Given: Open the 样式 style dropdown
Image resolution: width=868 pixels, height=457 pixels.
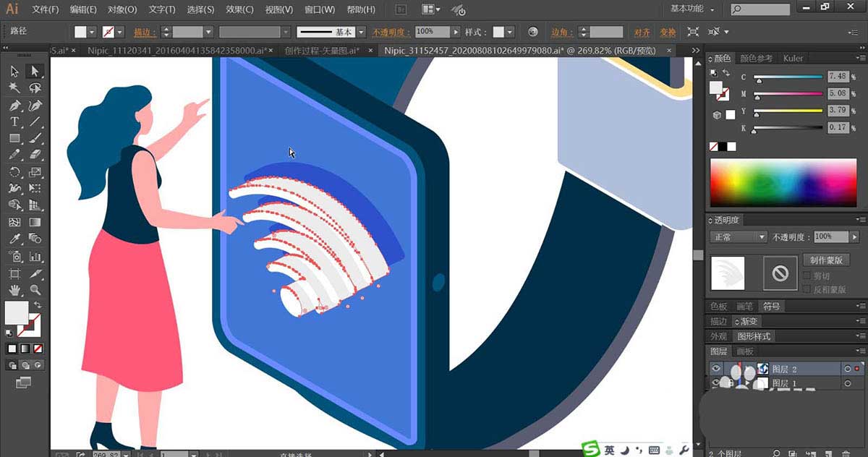Looking at the screenshot, I should 510,32.
